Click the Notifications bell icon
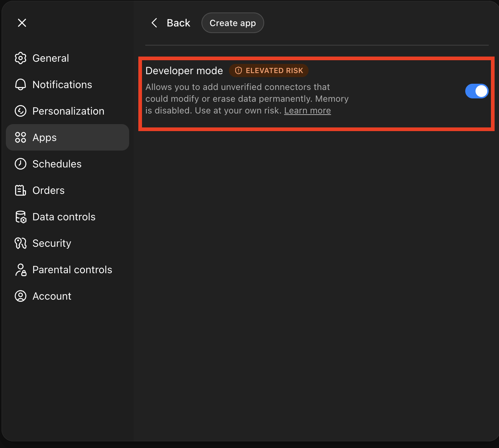 pyautogui.click(x=21, y=84)
